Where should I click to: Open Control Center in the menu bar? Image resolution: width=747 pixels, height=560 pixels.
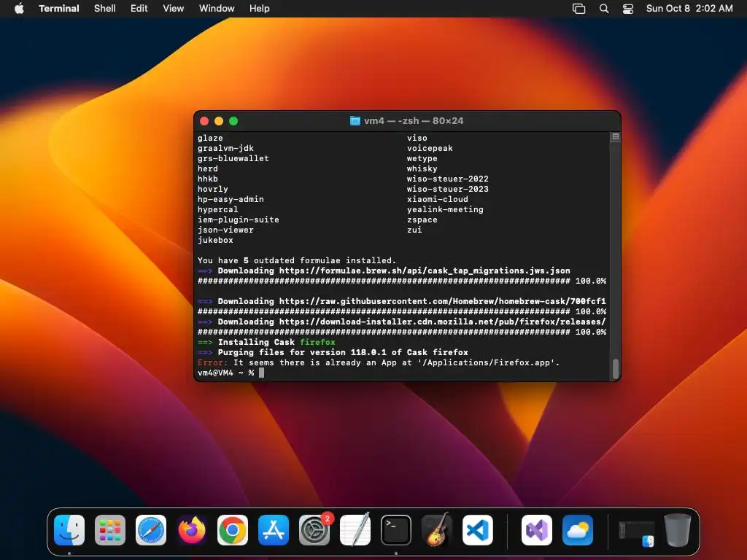coord(628,9)
